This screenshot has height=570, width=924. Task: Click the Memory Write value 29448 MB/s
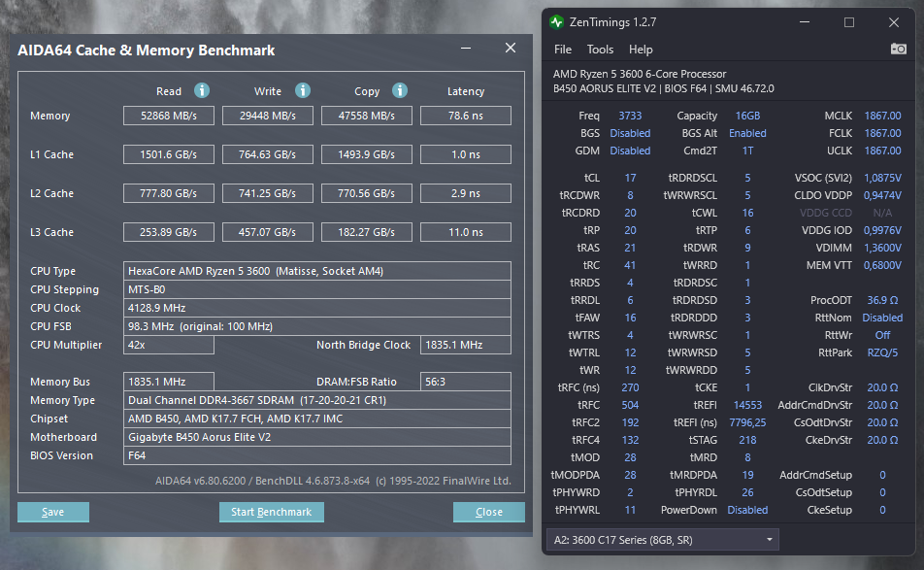[268, 116]
